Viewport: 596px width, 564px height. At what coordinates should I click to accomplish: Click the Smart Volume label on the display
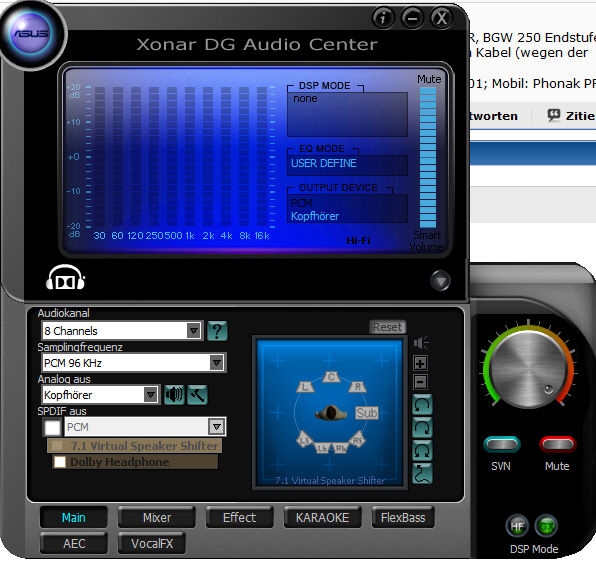click(426, 241)
